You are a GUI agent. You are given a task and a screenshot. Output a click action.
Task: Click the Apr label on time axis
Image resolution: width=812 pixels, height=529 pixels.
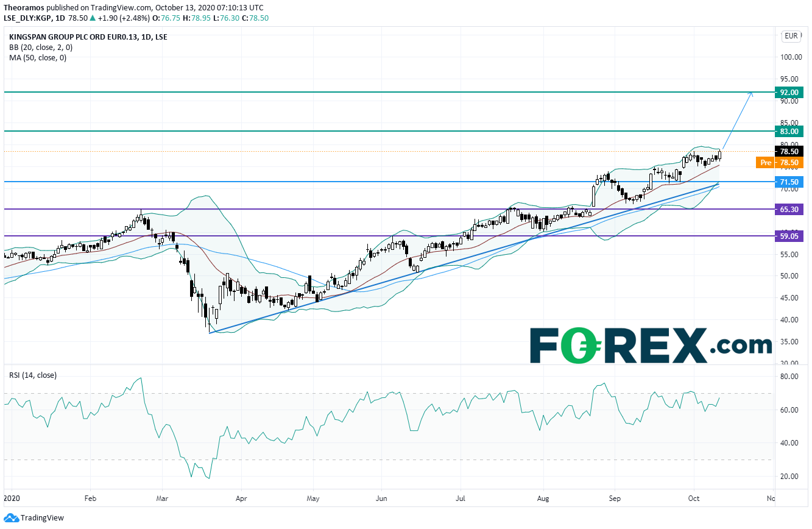(x=241, y=499)
